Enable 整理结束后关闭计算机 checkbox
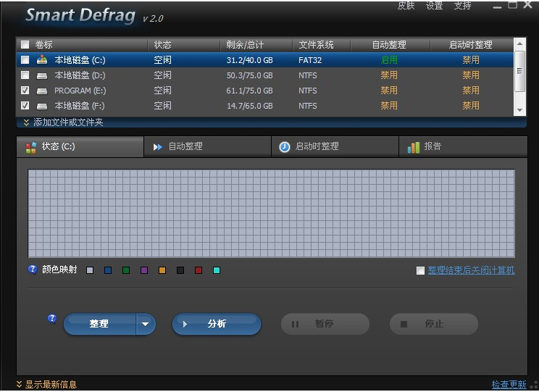Screen dimensions: 539x392 [421, 270]
